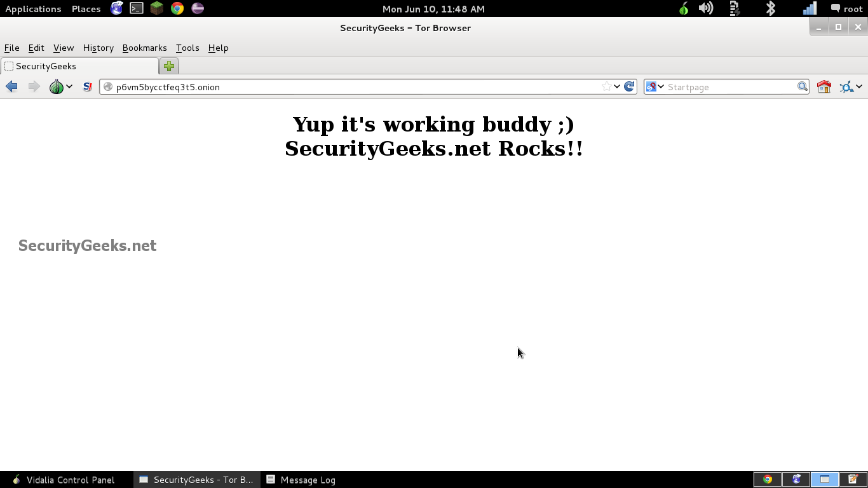Launch Iceweasel web browser from top panel
This screenshot has width=868, height=488.
[x=116, y=8]
